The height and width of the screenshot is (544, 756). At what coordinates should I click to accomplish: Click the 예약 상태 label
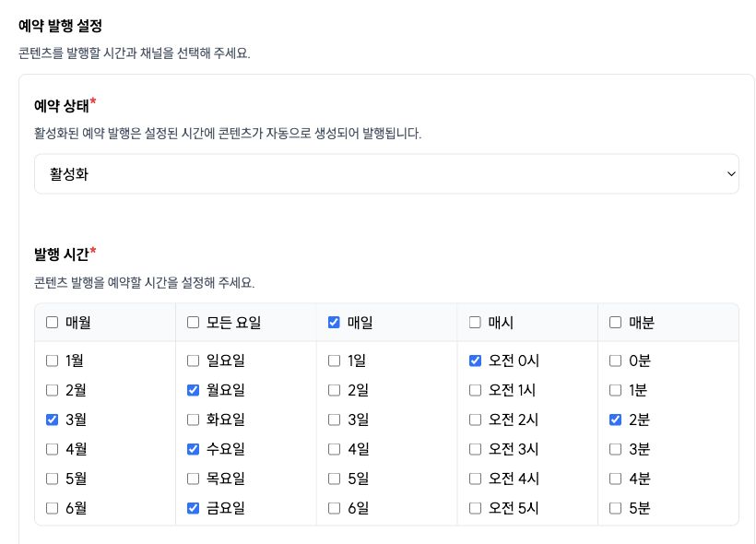coord(62,106)
